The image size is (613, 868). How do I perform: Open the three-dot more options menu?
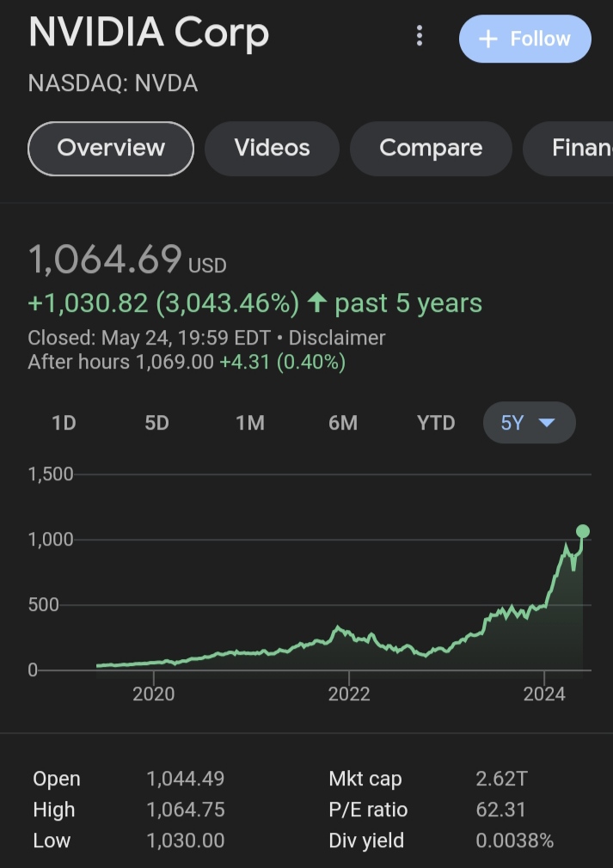(420, 36)
